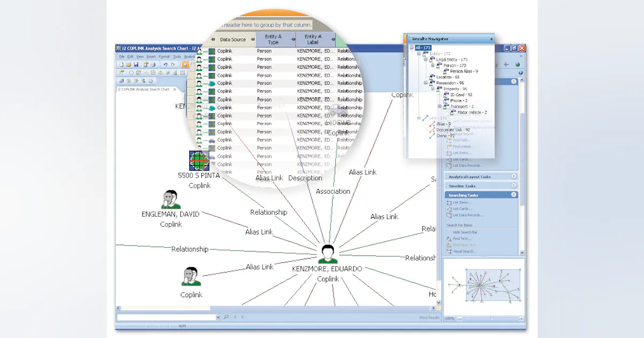Image resolution: width=644 pixels, height=338 pixels.
Task: Click the globe icon in the right toolbar
Action: [518, 64]
